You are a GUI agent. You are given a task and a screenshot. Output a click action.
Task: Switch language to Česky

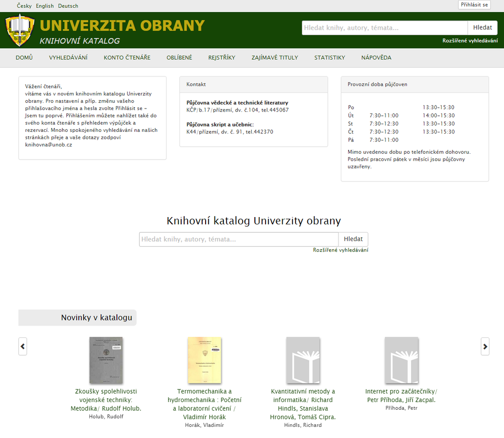click(24, 6)
